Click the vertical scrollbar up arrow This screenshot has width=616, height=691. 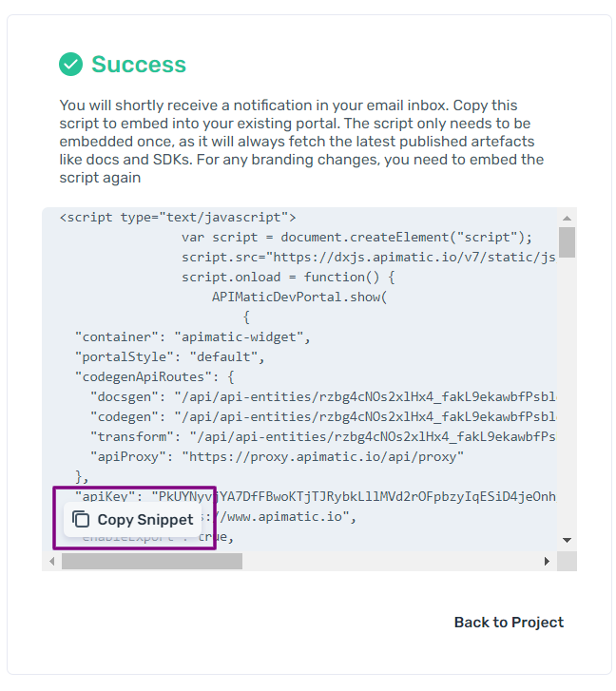pyautogui.click(x=567, y=219)
